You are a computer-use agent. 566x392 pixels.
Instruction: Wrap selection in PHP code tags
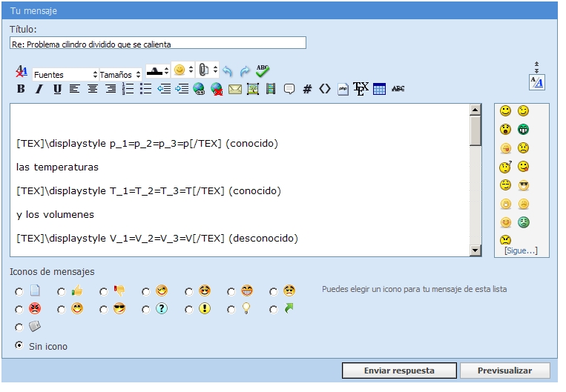(x=343, y=89)
